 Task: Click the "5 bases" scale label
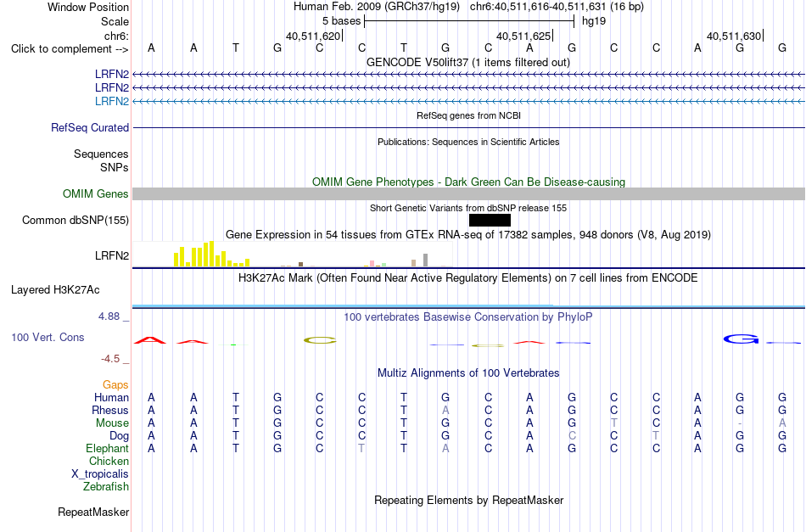341,21
